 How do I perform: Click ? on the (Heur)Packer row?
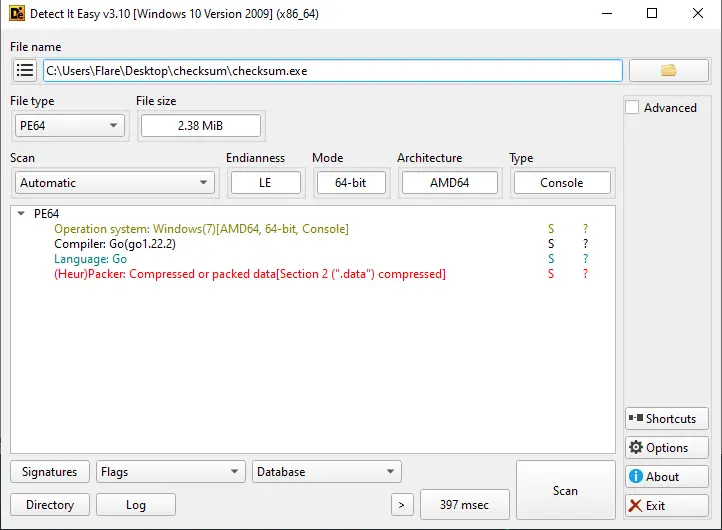585,274
